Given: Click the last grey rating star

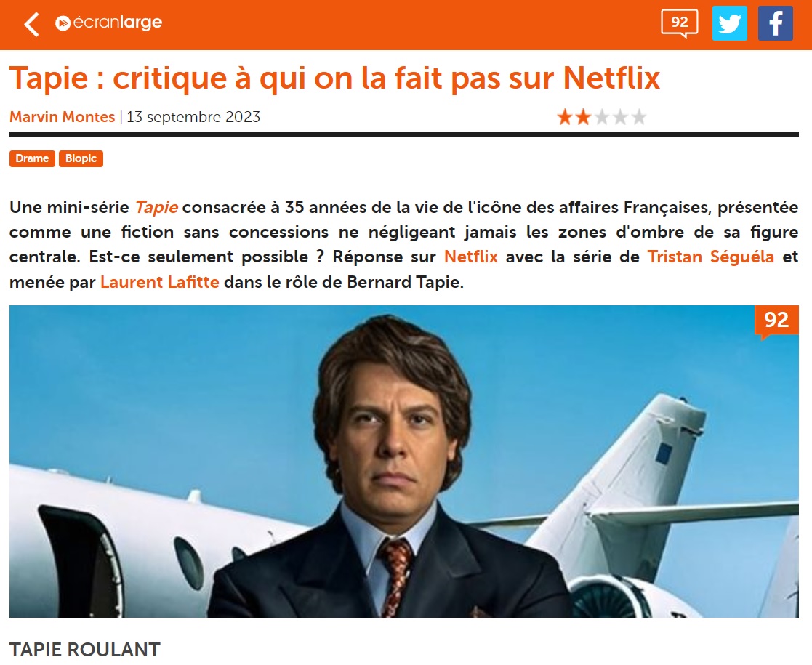Looking at the screenshot, I should coord(639,117).
